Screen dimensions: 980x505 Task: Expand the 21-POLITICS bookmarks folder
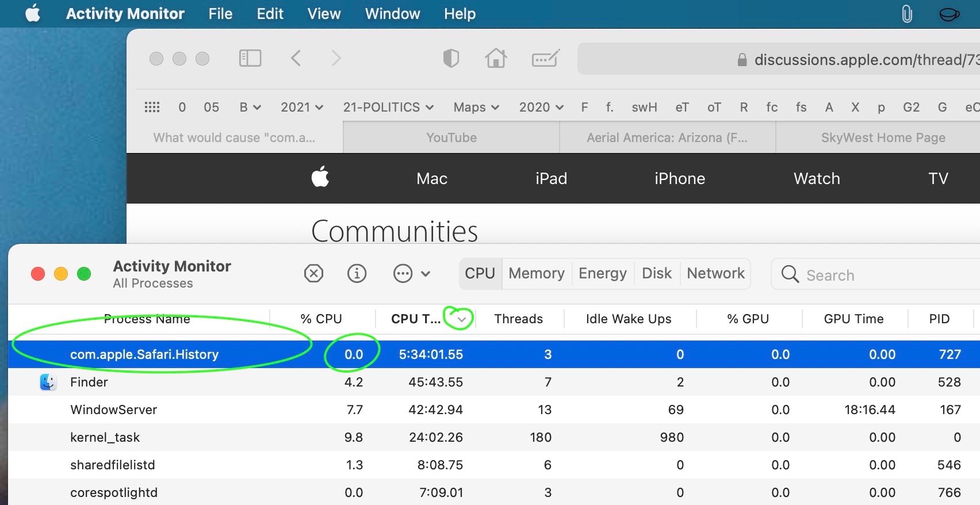(x=388, y=107)
